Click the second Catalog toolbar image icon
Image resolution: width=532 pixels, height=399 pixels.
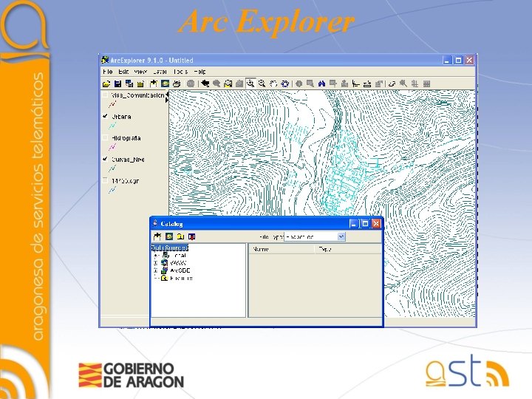(169, 236)
